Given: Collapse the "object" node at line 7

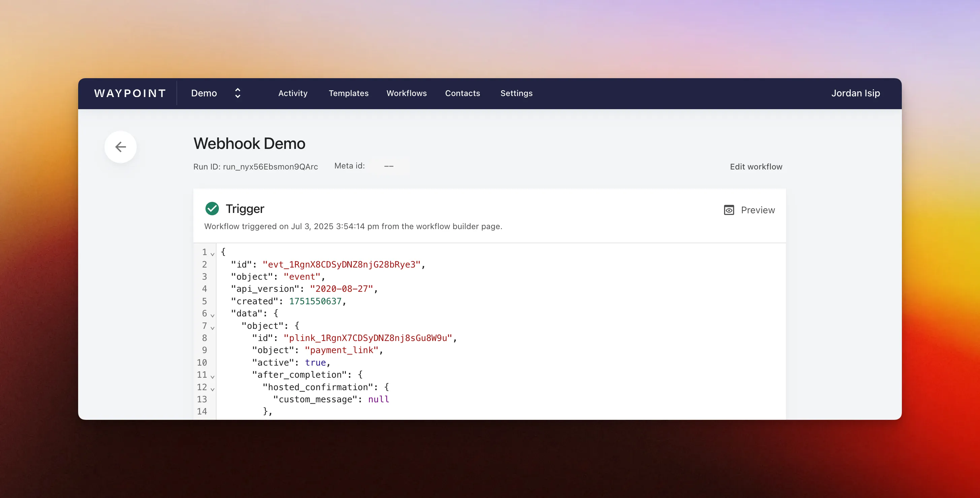Looking at the screenshot, I should pos(212,328).
